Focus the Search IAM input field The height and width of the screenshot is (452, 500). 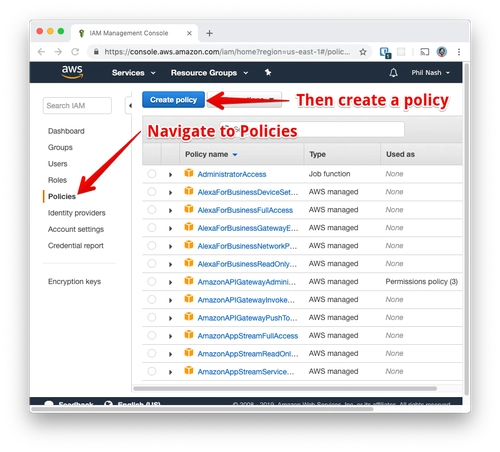(77, 106)
